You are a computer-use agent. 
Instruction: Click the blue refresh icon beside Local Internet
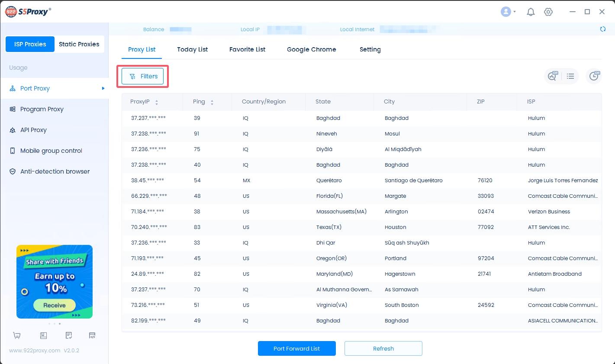pyautogui.click(x=602, y=29)
